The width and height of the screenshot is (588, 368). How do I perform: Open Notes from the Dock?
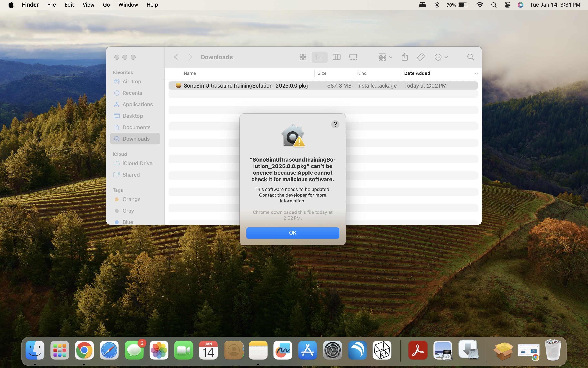tap(258, 350)
